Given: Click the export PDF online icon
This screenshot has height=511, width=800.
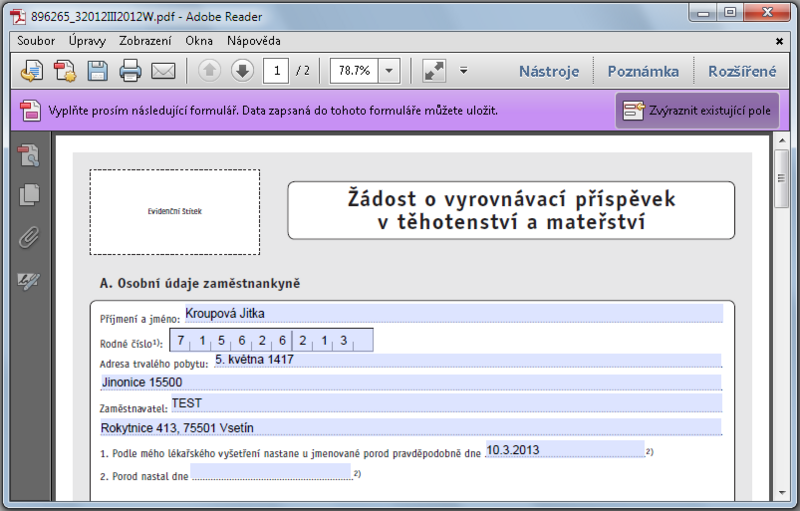Looking at the screenshot, I should coord(32,71).
